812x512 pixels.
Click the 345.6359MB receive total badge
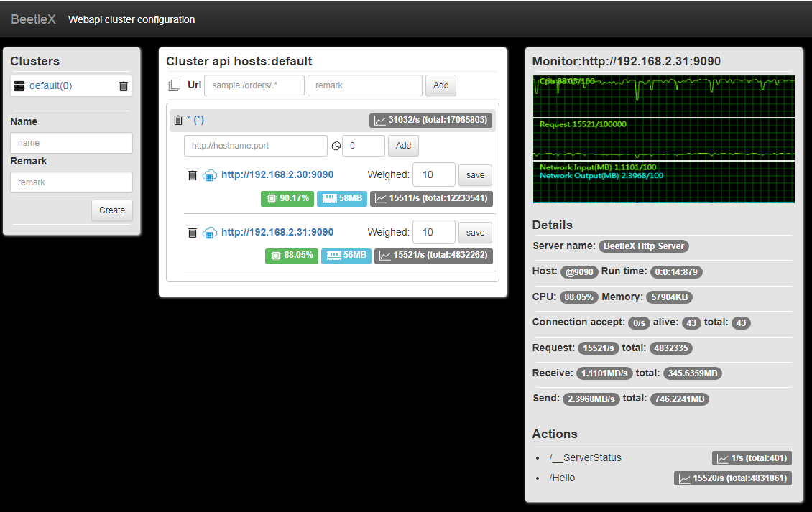(x=693, y=373)
